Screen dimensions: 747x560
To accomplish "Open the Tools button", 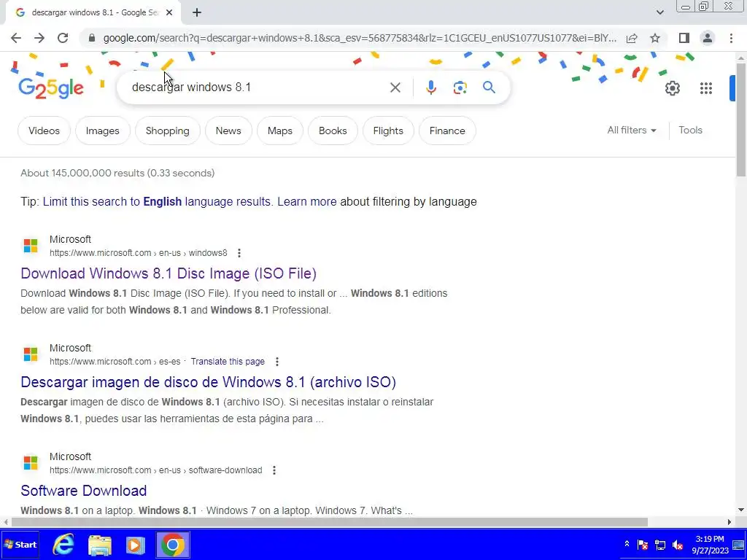I will [690, 130].
